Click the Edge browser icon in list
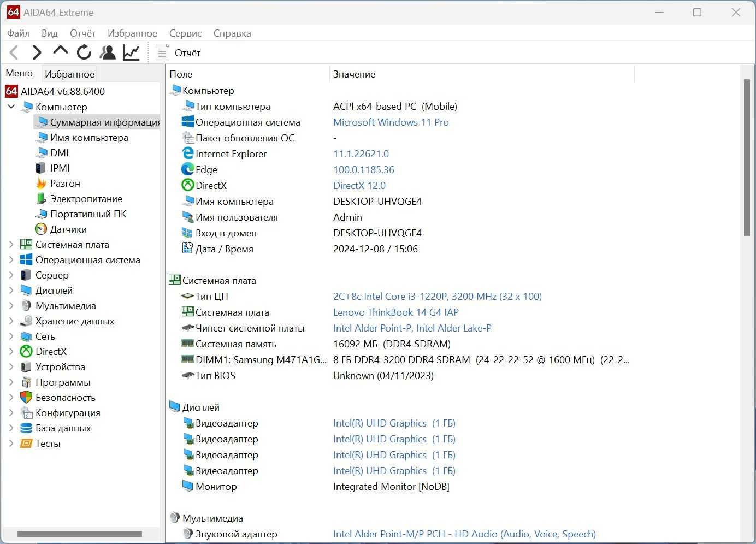 click(x=187, y=169)
